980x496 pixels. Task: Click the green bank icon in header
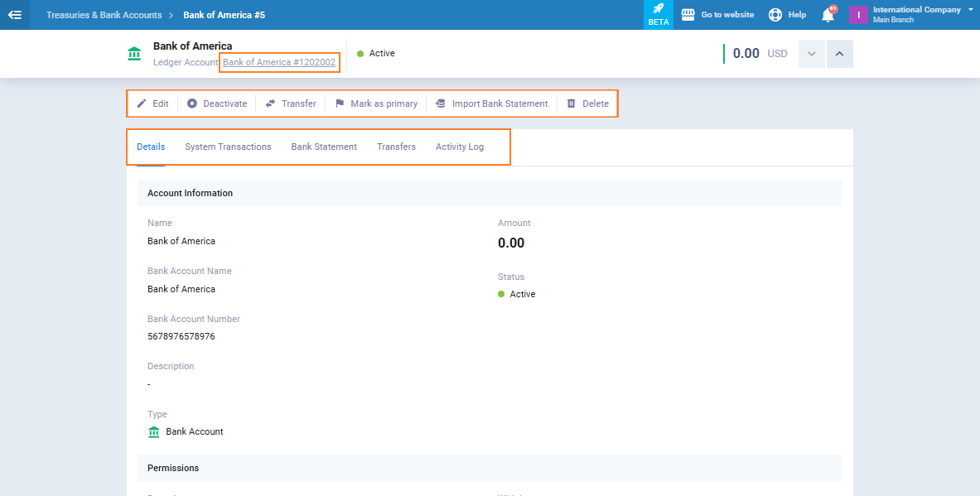(x=134, y=54)
